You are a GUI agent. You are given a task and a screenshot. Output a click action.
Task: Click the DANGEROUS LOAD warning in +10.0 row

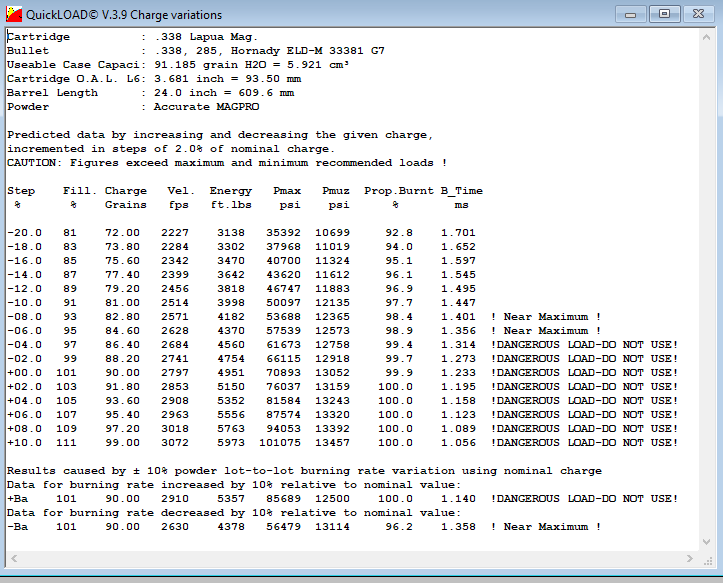coord(584,443)
